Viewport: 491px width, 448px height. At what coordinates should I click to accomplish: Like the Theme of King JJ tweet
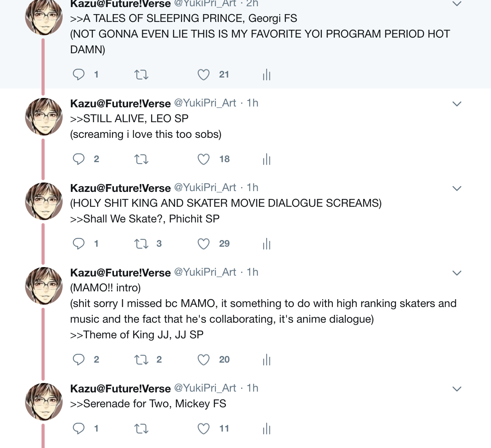coord(204,359)
